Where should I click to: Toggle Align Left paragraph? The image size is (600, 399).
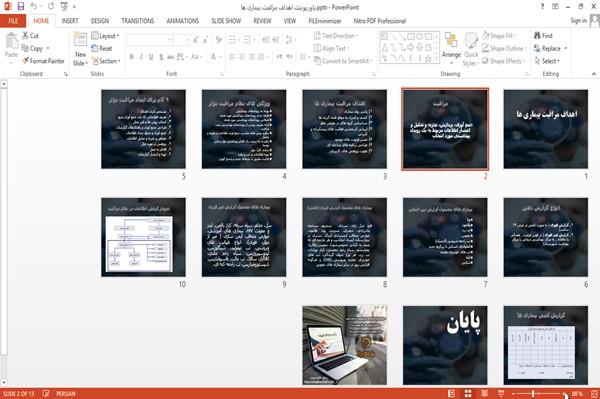(232, 57)
